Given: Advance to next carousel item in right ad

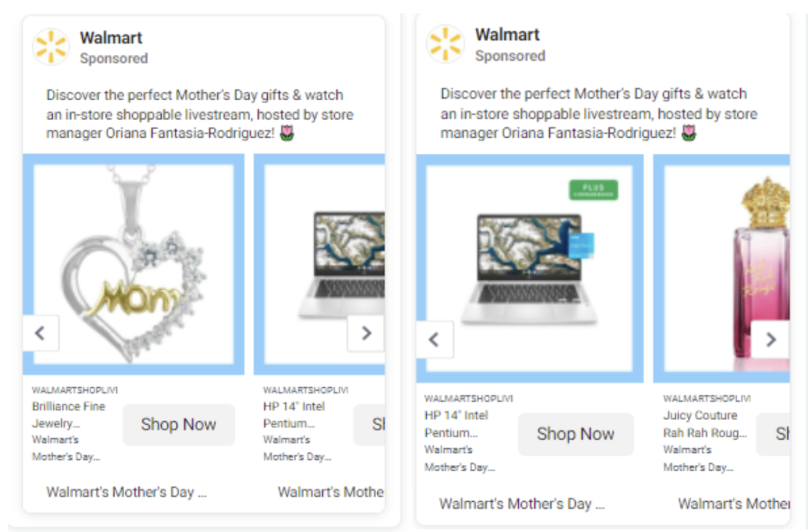Looking at the screenshot, I should tap(771, 340).
